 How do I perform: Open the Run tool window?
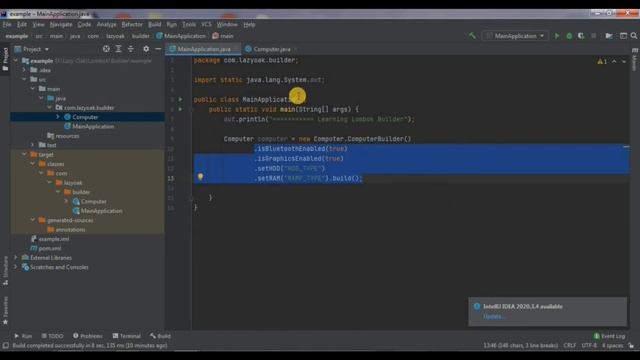pyautogui.click(x=23, y=336)
